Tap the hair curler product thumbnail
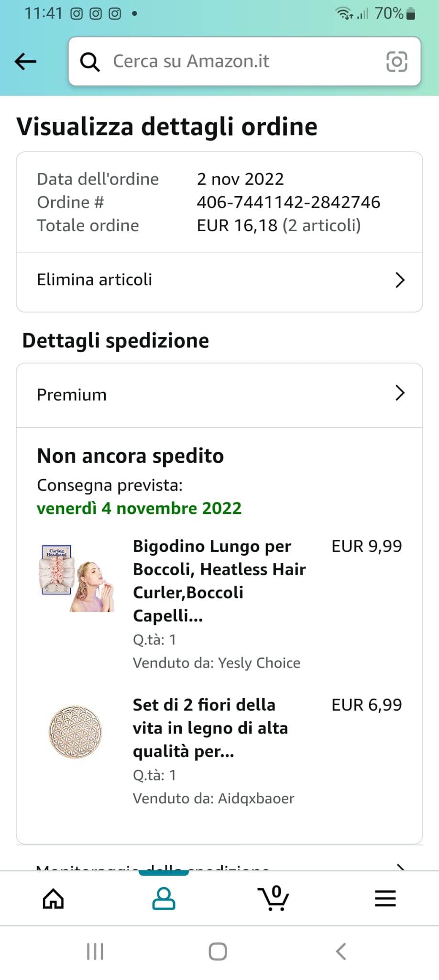439x980 pixels. coord(77,579)
